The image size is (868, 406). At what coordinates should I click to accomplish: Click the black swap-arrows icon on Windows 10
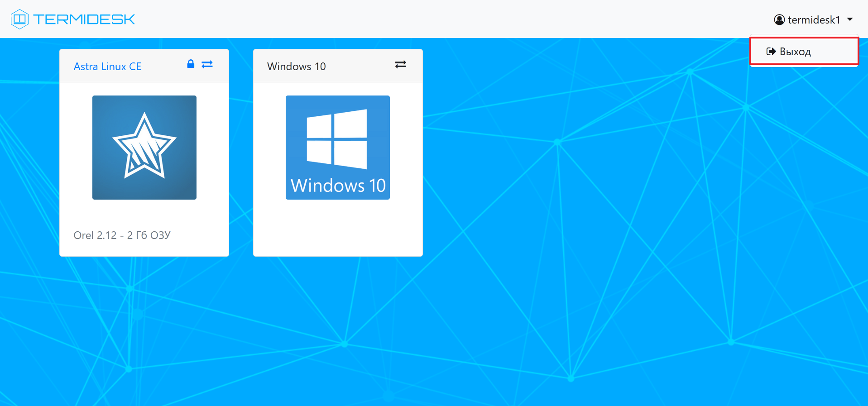tap(400, 65)
